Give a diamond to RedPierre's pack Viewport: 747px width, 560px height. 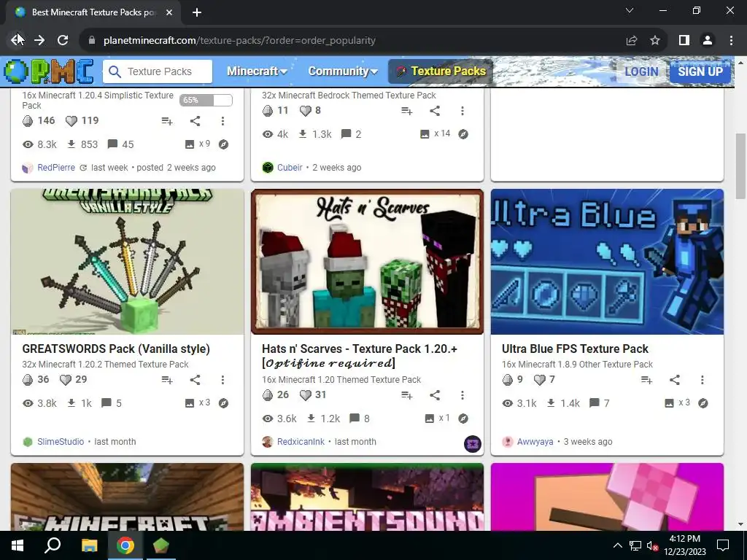click(x=28, y=121)
